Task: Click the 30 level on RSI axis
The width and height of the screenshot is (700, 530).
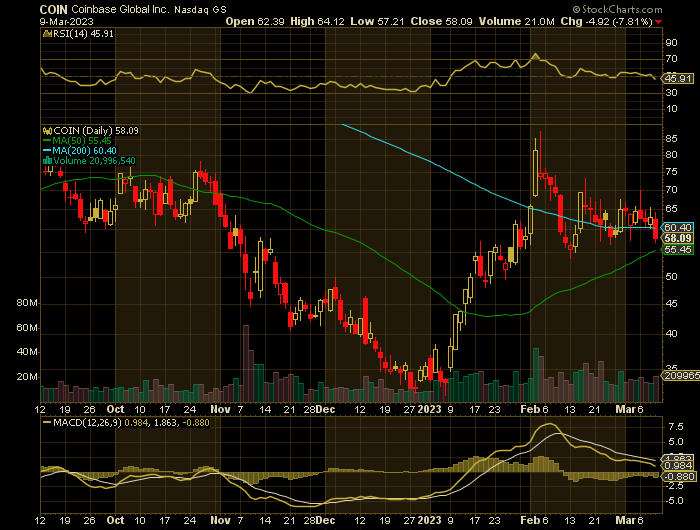Action: click(671, 93)
